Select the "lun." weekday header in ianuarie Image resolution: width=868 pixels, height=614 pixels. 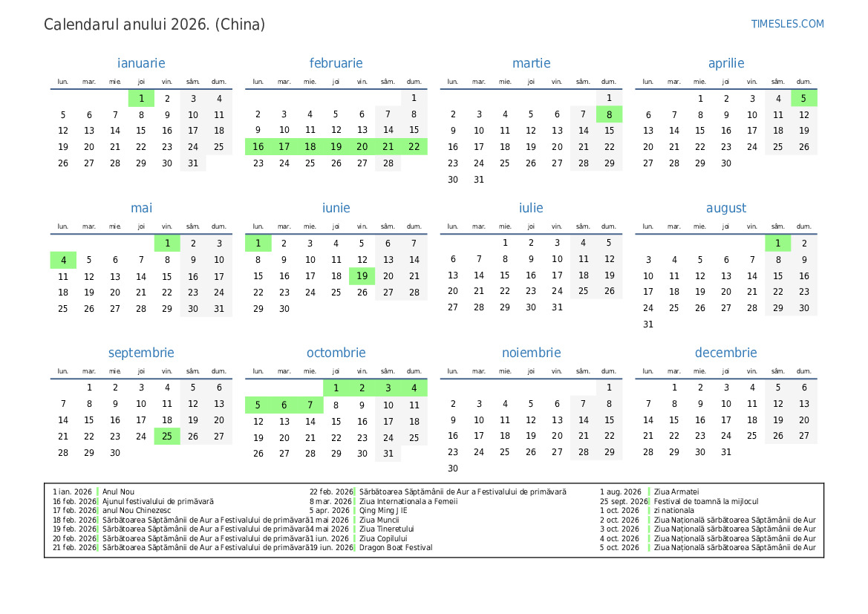(63, 82)
